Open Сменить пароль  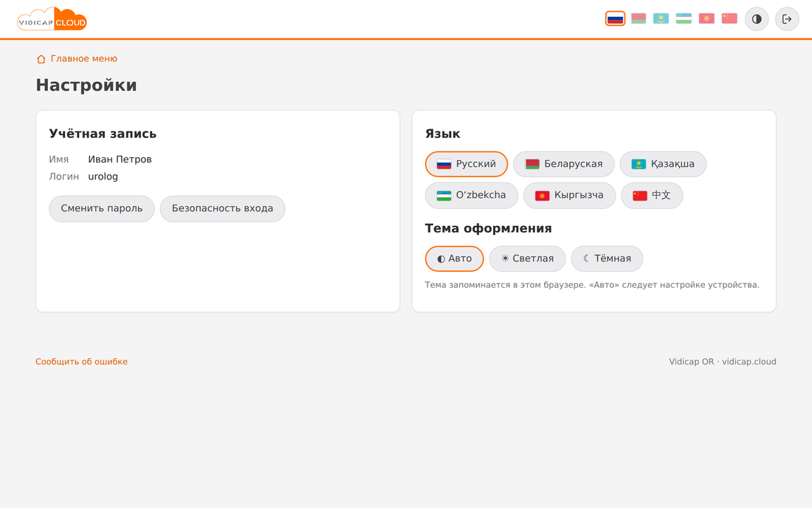tap(102, 209)
